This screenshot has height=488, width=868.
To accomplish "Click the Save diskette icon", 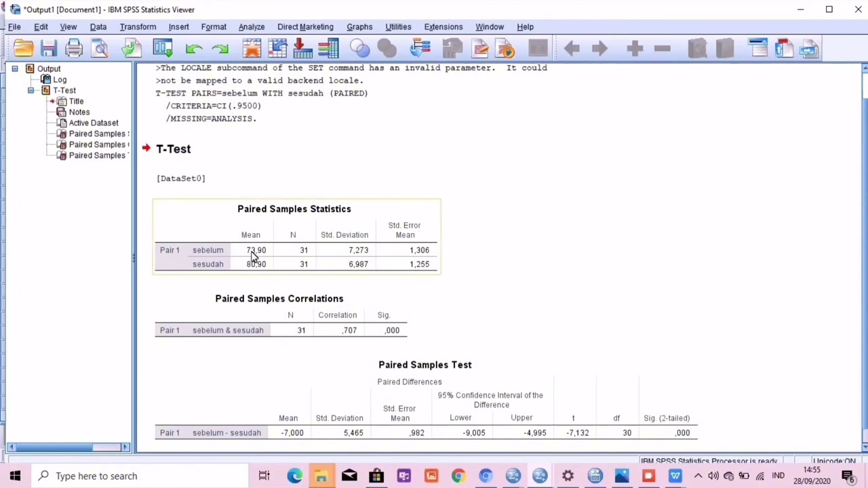I will [x=48, y=48].
